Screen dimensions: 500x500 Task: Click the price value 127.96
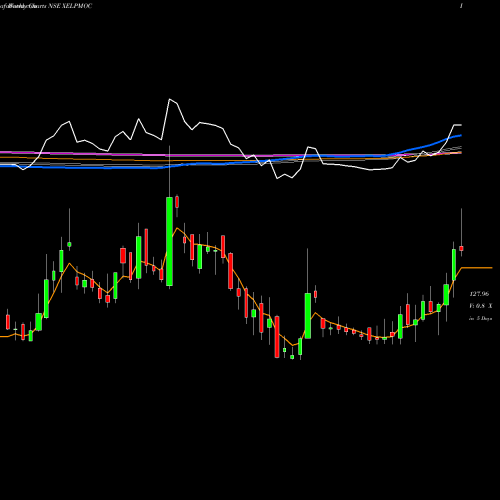coord(479,294)
